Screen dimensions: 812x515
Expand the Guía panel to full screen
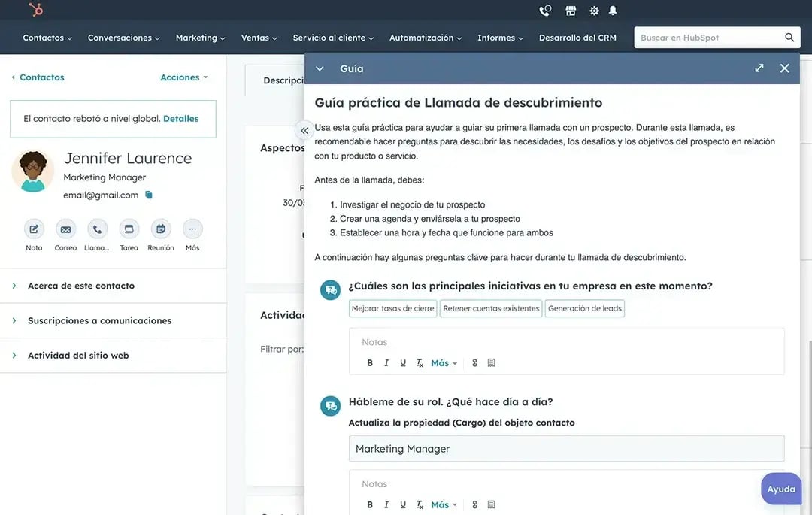759,68
